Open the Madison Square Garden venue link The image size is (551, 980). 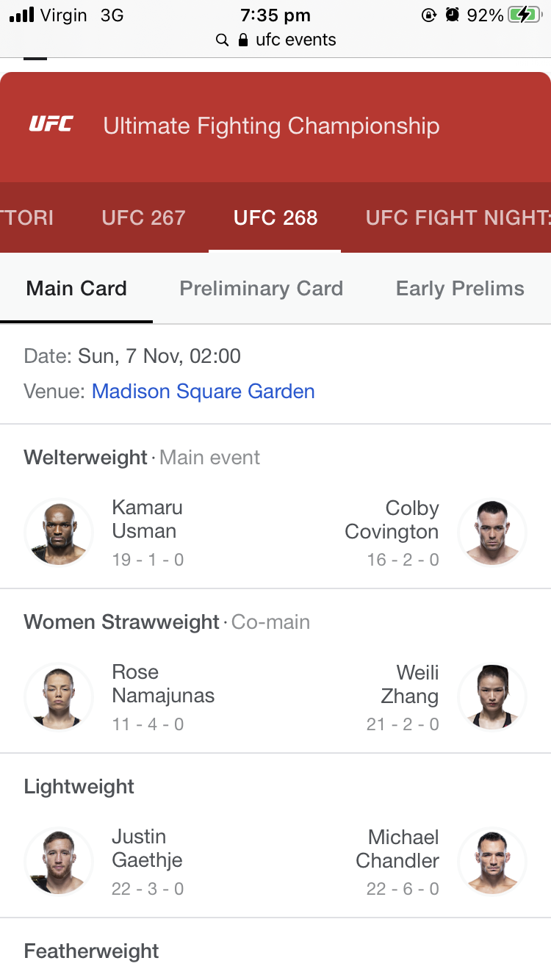[x=204, y=391]
